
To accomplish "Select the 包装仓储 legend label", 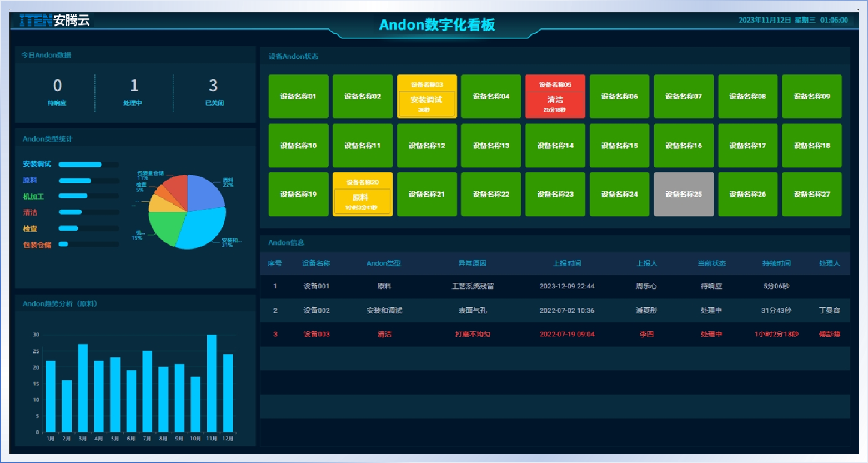I will (37, 245).
